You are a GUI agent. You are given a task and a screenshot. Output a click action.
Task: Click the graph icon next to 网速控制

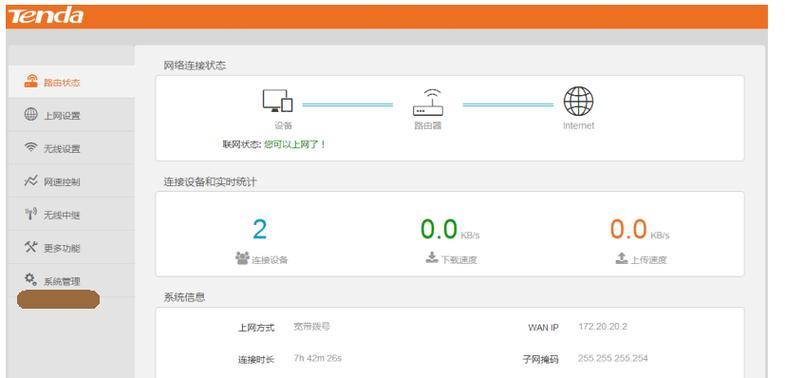[31, 181]
